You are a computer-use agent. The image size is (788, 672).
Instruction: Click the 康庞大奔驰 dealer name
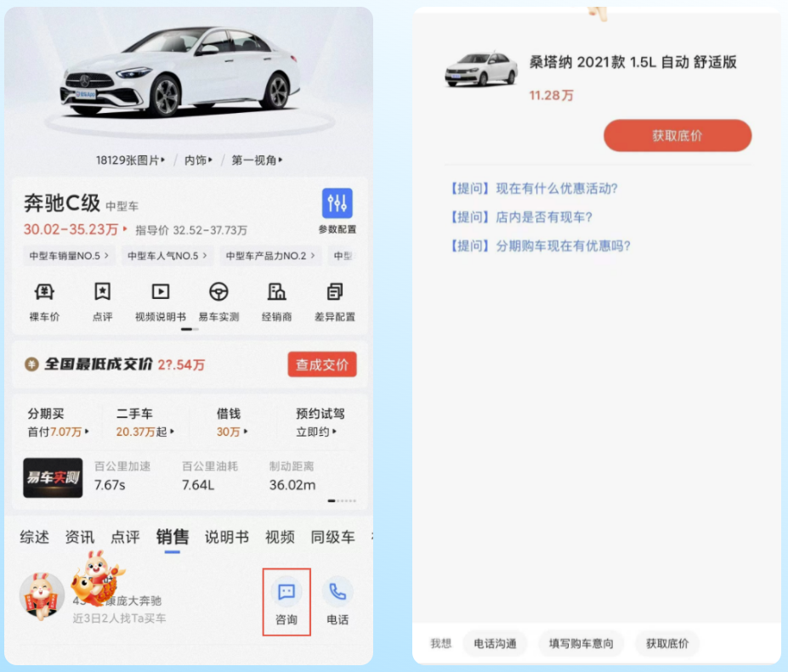[133, 601]
